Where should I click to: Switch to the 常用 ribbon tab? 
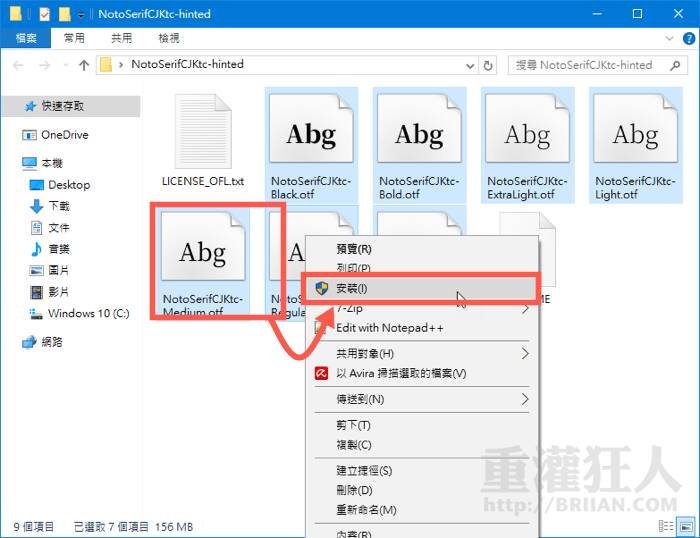(x=74, y=38)
